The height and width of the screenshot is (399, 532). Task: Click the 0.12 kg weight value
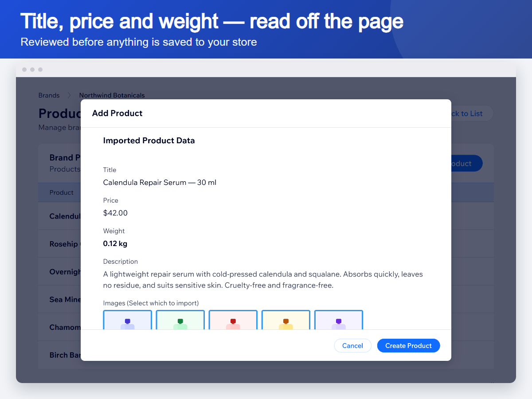(x=115, y=243)
